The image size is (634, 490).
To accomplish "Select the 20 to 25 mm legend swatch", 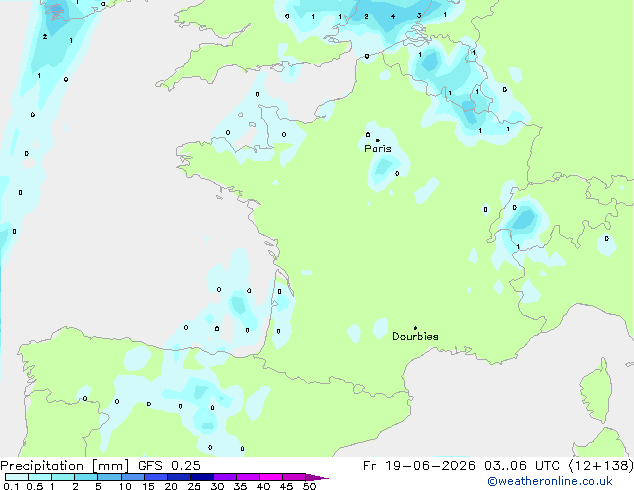I will [x=179, y=477].
